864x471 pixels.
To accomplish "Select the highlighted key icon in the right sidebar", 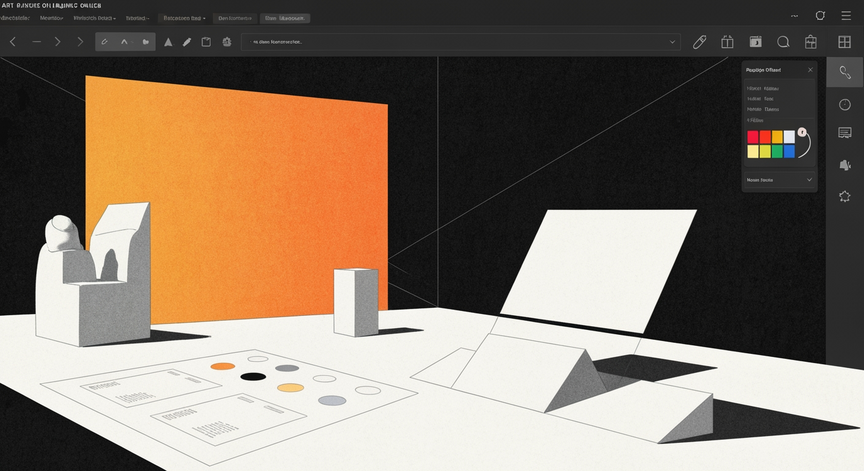I will pyautogui.click(x=845, y=72).
